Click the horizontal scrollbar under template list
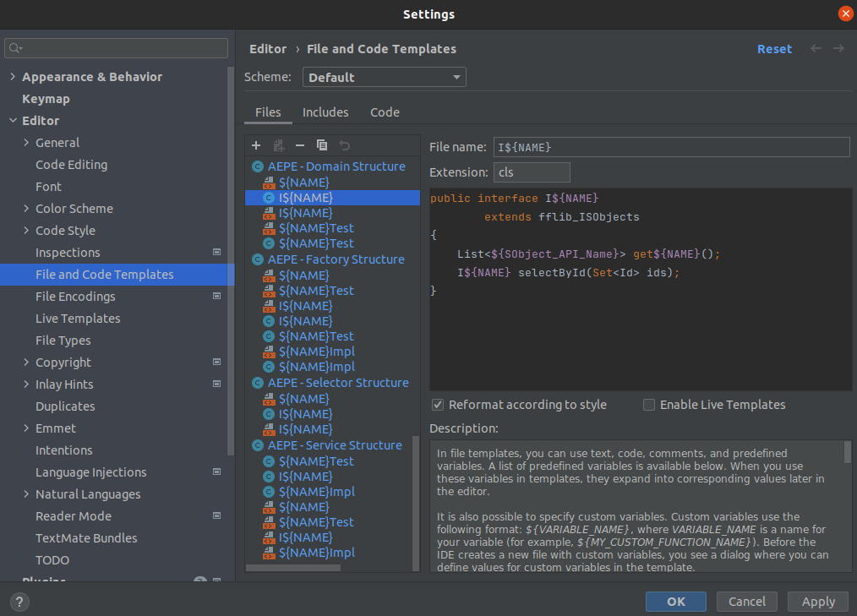 pos(293,568)
